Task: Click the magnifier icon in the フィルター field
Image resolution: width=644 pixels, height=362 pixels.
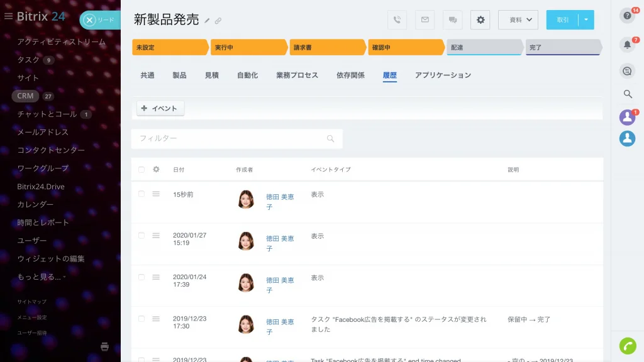Action: 331,139
